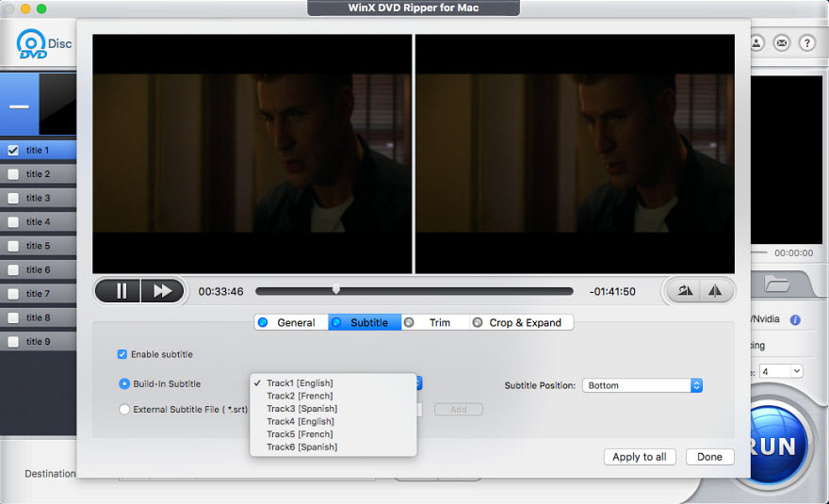
Task: Open the Subtitle Position dropdown
Action: pos(642,385)
